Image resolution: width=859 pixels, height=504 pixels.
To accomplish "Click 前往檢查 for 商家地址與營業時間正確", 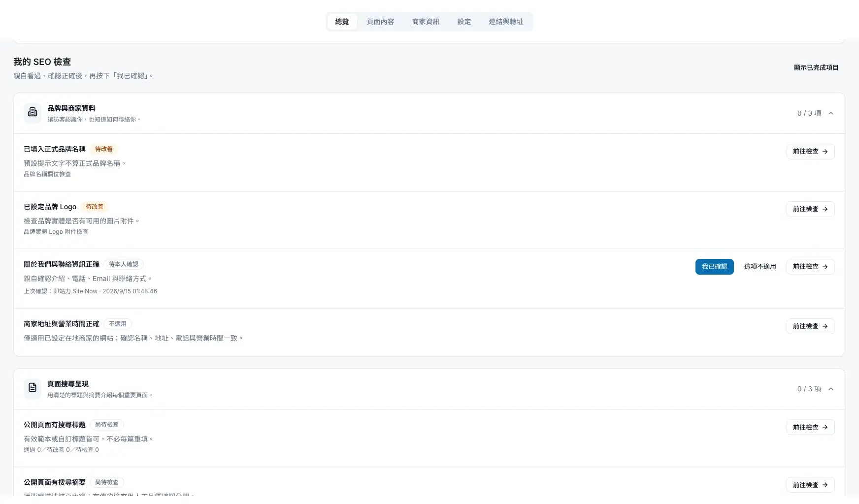I will point(810,326).
